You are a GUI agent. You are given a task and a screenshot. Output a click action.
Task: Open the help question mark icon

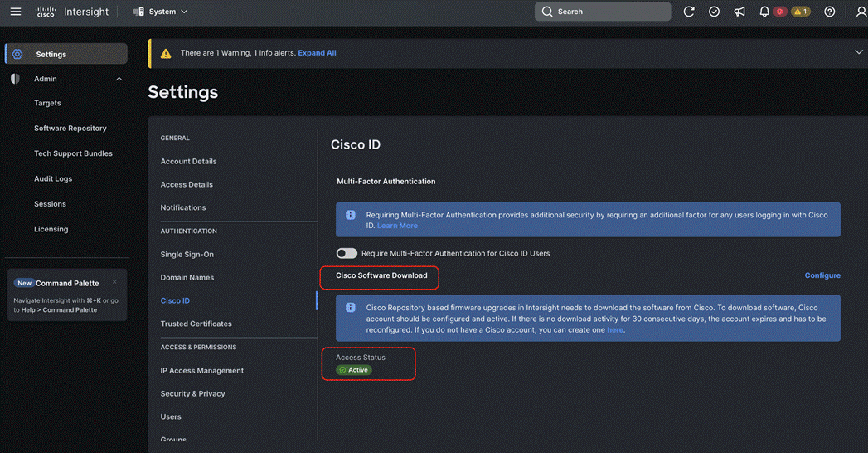829,12
